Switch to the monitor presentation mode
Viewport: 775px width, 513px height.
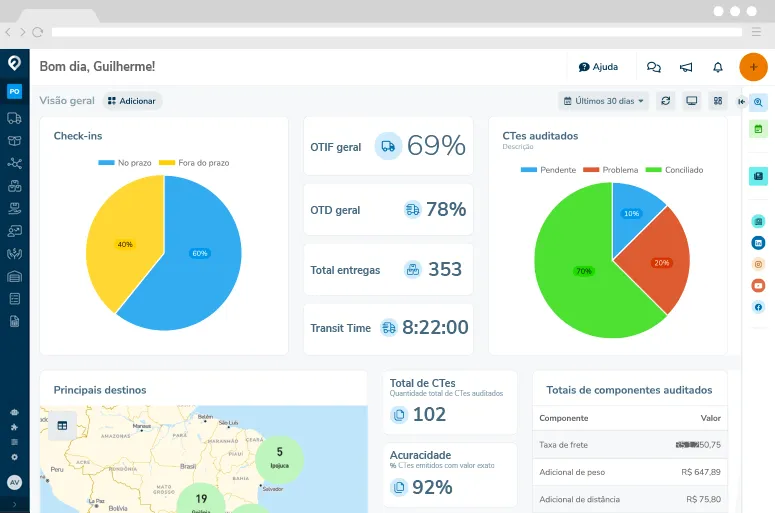point(691,101)
